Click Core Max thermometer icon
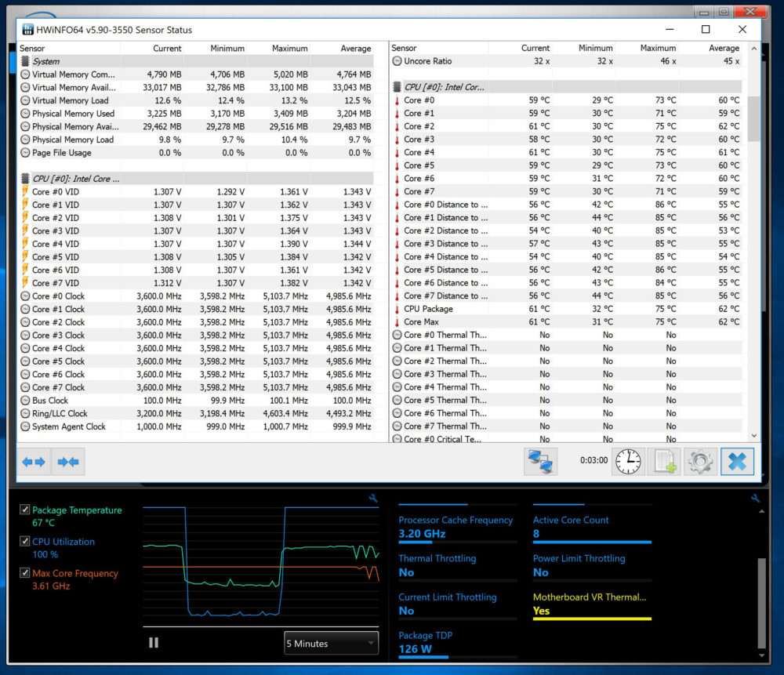Image resolution: width=784 pixels, height=675 pixels. click(397, 322)
